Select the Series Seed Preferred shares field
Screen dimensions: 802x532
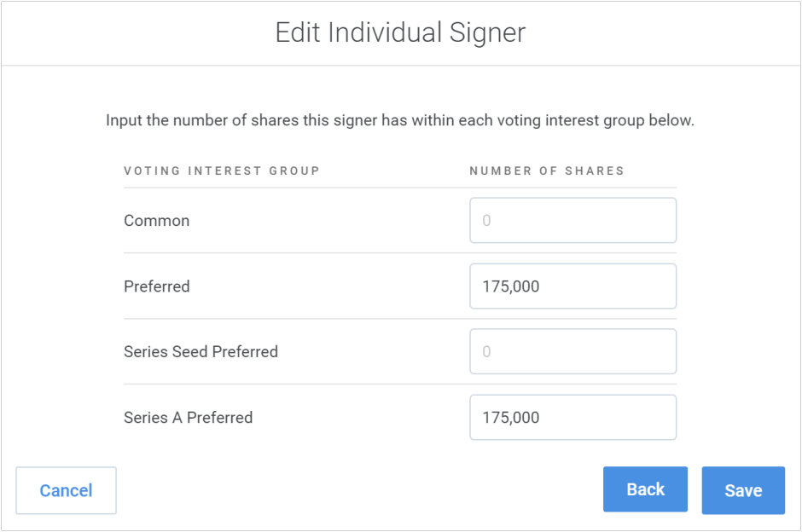(572, 351)
